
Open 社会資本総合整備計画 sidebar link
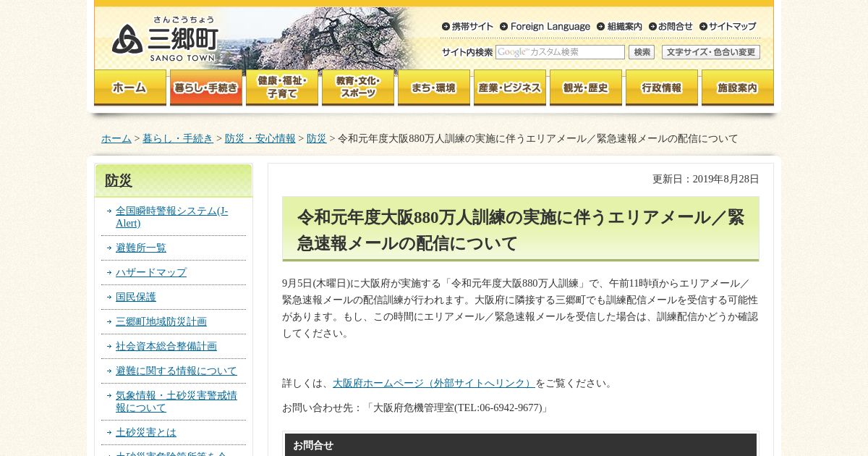tap(166, 346)
